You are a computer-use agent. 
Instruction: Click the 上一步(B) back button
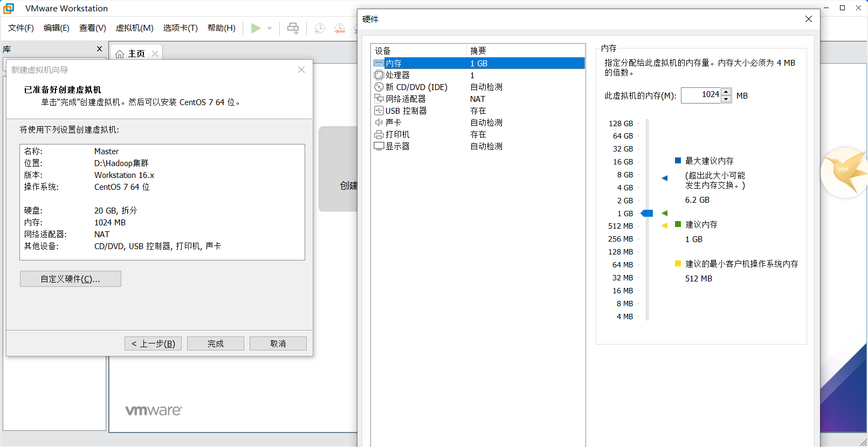pos(153,343)
